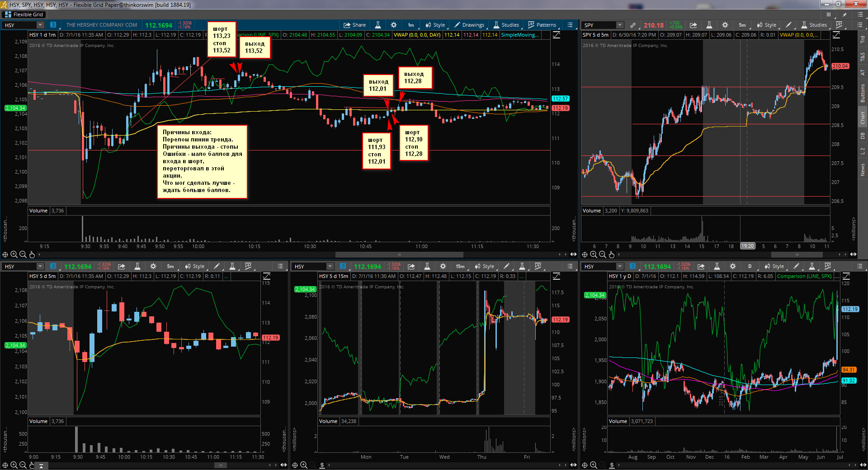868x470 pixels.
Task: Click share icon in HSY 5m chart toolbar
Action: tap(122, 266)
